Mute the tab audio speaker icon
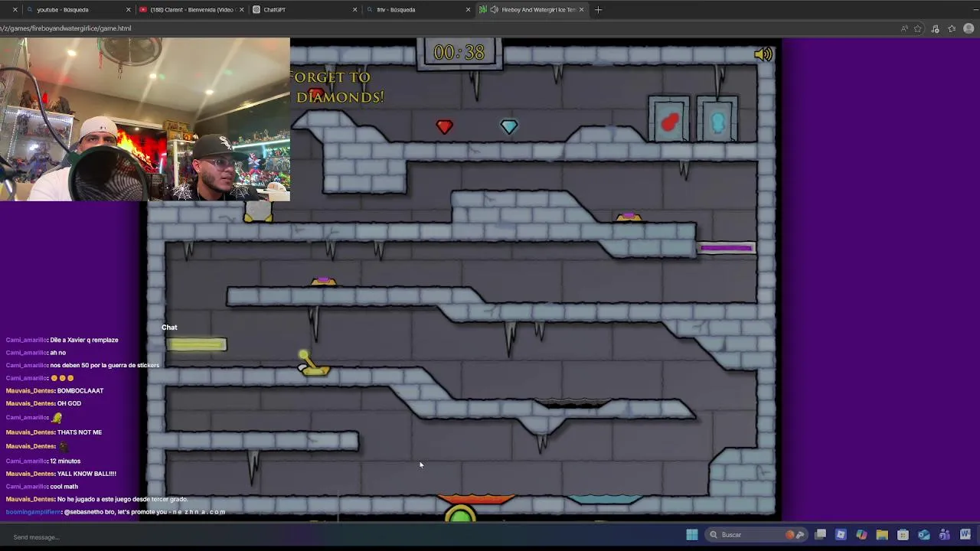Image resolution: width=980 pixels, height=551 pixels. [x=494, y=10]
